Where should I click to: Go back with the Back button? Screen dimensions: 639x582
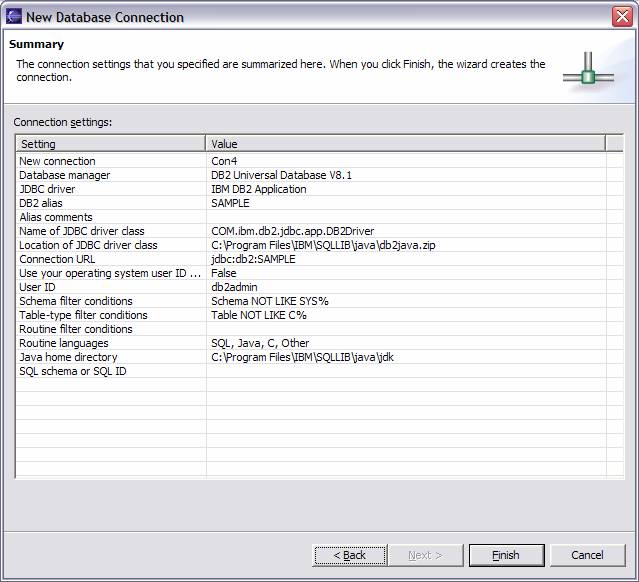350,555
